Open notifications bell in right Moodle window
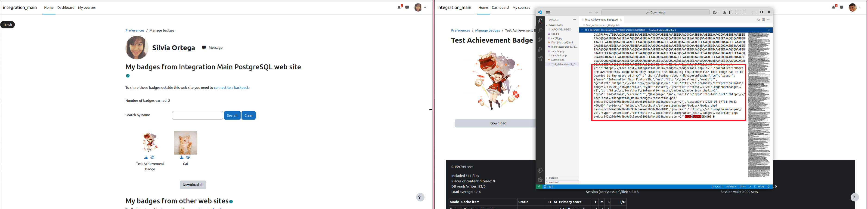This screenshot has width=868, height=209. coord(834,7)
